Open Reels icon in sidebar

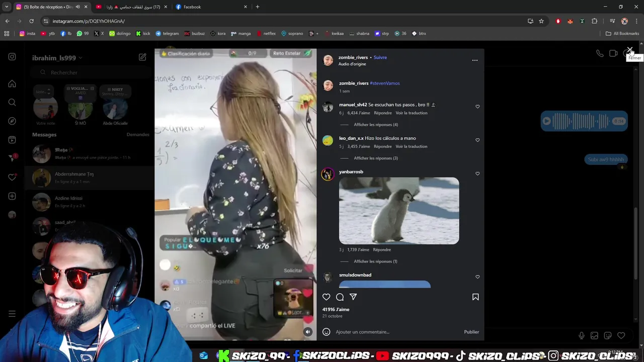click(12, 140)
